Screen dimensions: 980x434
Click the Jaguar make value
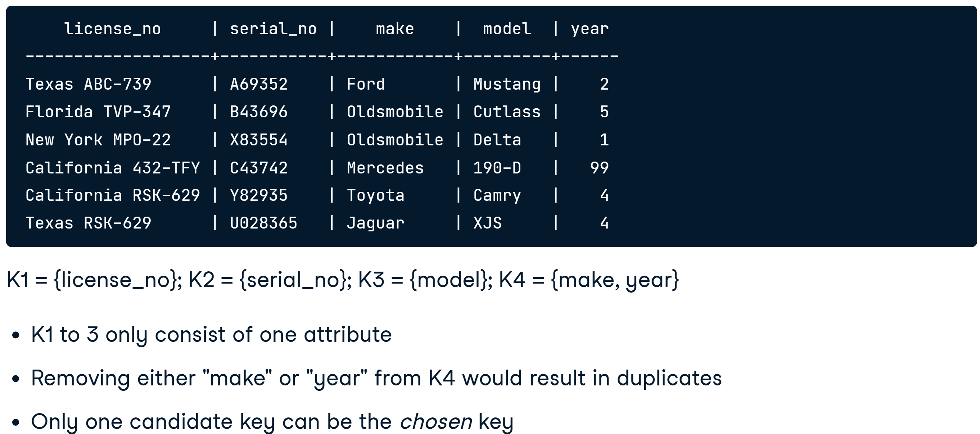[375, 223]
